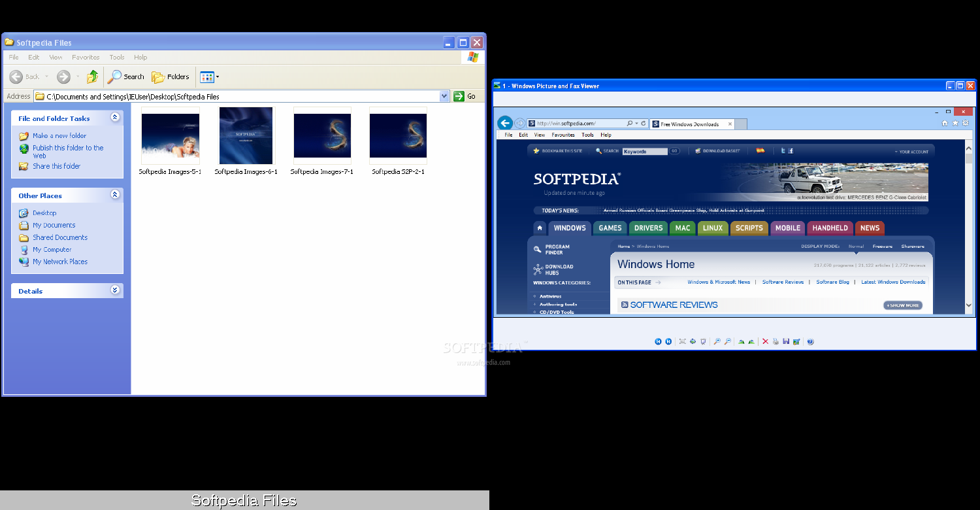Open My Computer from Other Places
The height and width of the screenshot is (510, 980).
pyautogui.click(x=52, y=250)
